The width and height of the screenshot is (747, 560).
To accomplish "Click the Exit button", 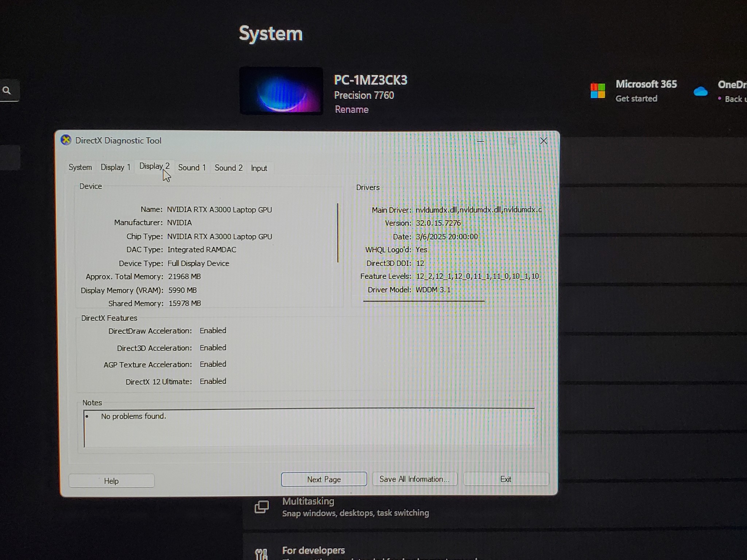I will click(506, 479).
